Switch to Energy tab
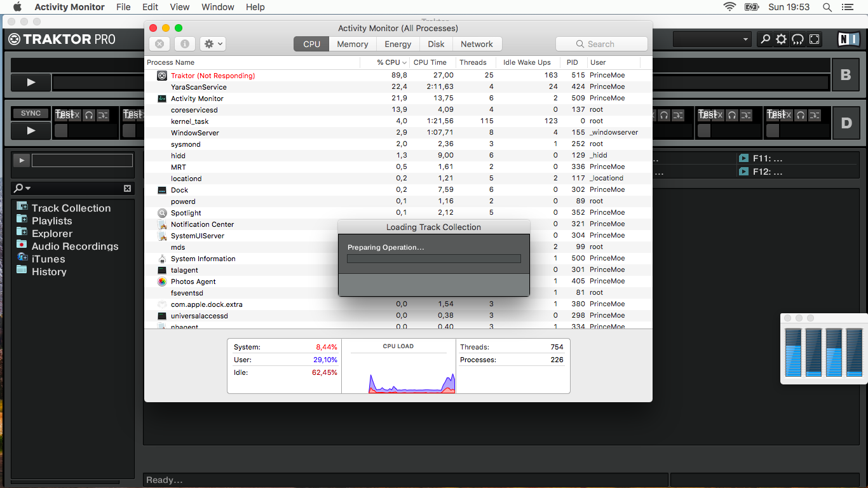868x488 pixels. pyautogui.click(x=398, y=44)
